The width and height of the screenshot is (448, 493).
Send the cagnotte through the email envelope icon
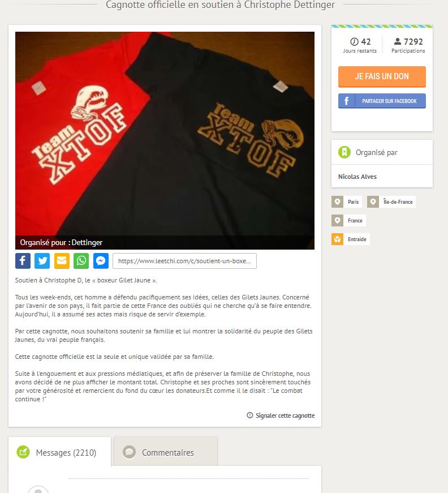pos(62,260)
